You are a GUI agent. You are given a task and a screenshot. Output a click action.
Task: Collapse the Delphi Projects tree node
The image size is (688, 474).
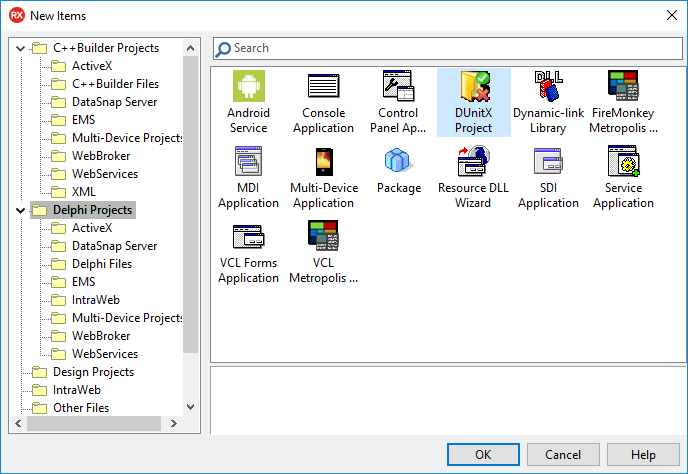click(x=20, y=210)
